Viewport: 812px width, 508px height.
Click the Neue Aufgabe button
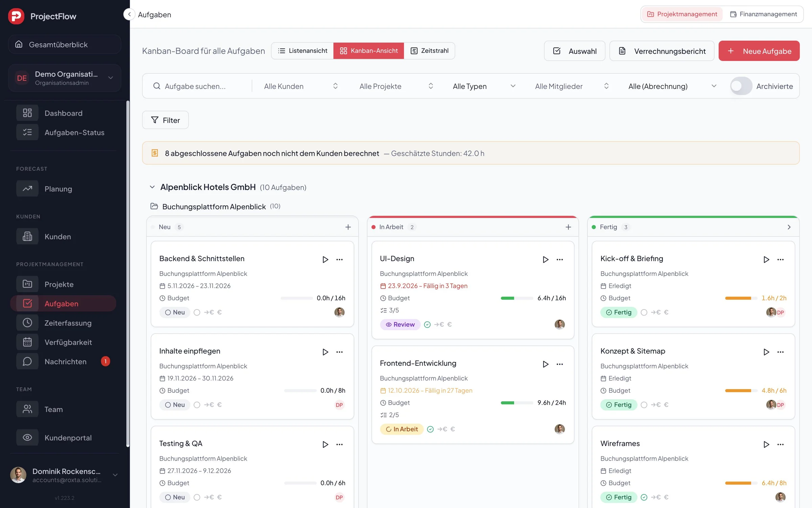(759, 51)
